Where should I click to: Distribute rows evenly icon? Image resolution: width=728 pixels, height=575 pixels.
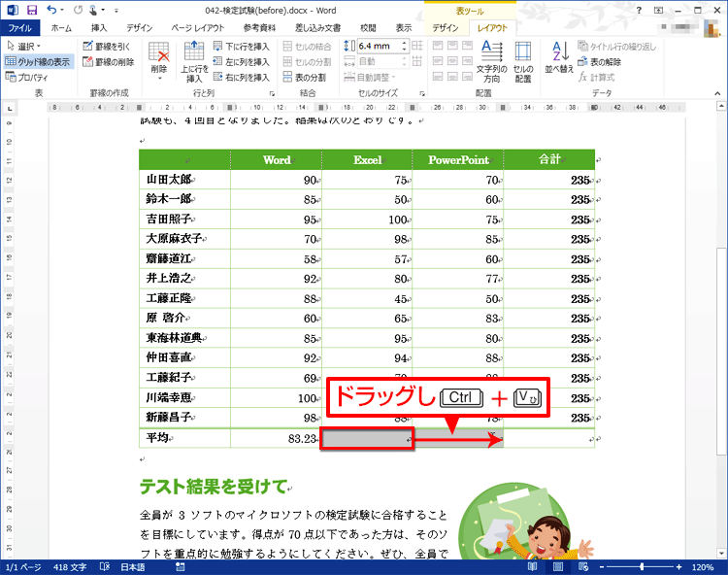coord(417,46)
